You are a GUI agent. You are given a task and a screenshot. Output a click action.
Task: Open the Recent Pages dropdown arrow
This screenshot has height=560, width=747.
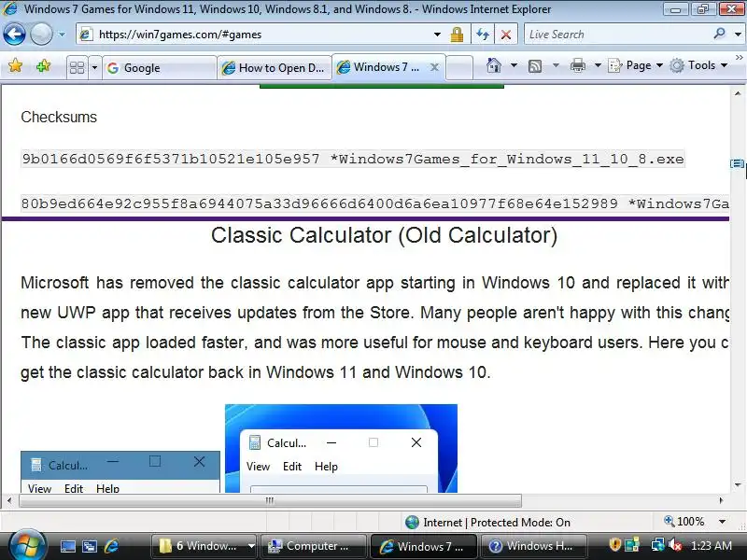62,35
